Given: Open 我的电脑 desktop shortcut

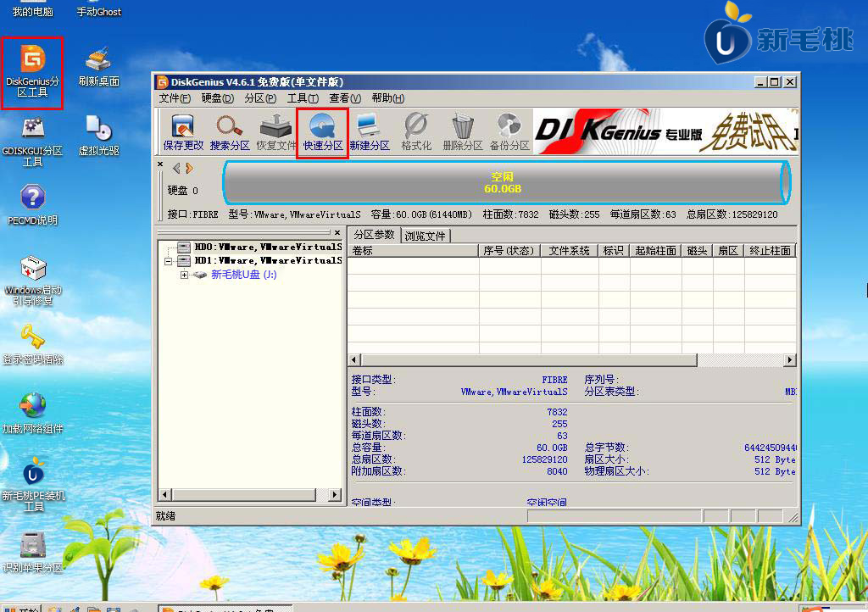Looking at the screenshot, I should 32,10.
